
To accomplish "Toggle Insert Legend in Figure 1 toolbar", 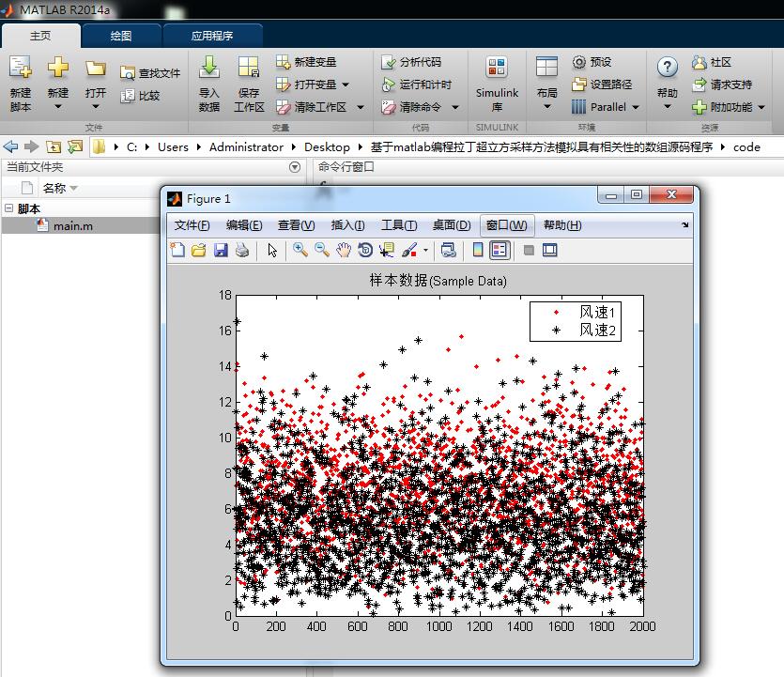I will [500, 250].
